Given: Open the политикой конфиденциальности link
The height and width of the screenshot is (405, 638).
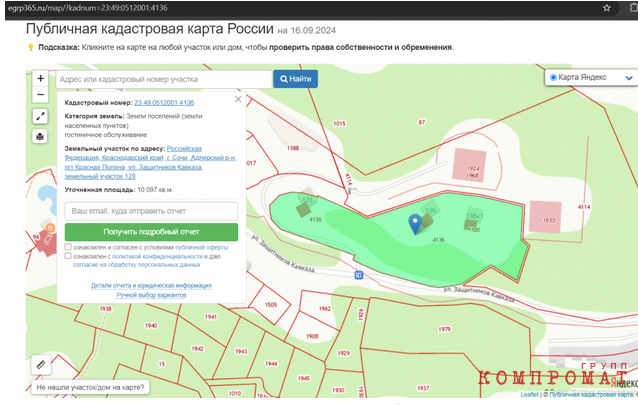Looking at the screenshot, I should (x=157, y=256).
